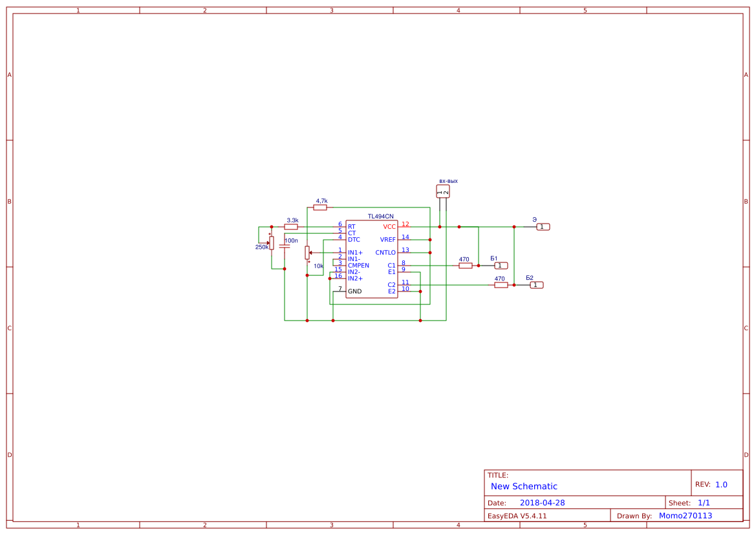This screenshot has height=535, width=756.
Task: Click the DTC pin label
Action: coord(354,240)
